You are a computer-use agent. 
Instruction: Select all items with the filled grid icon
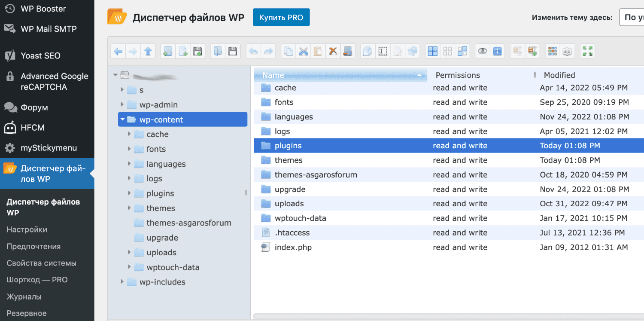point(433,52)
